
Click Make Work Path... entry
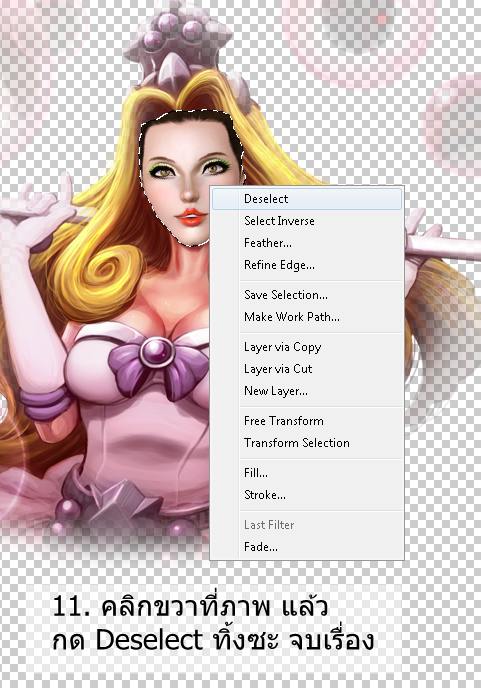[x=307, y=317]
